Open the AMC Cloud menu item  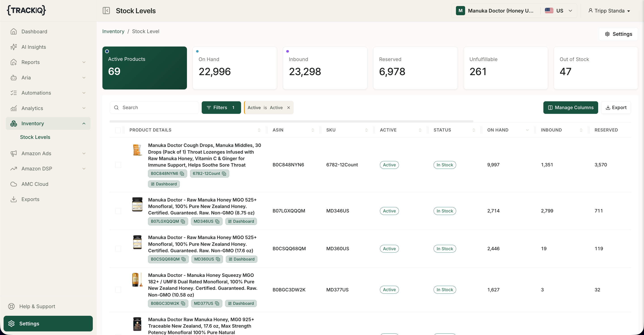click(48, 184)
